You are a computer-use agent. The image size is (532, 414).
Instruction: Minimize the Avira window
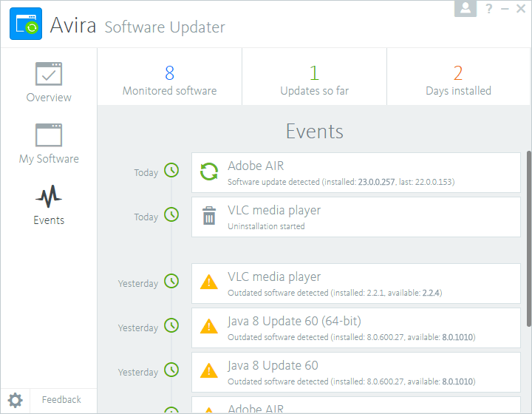click(x=505, y=9)
